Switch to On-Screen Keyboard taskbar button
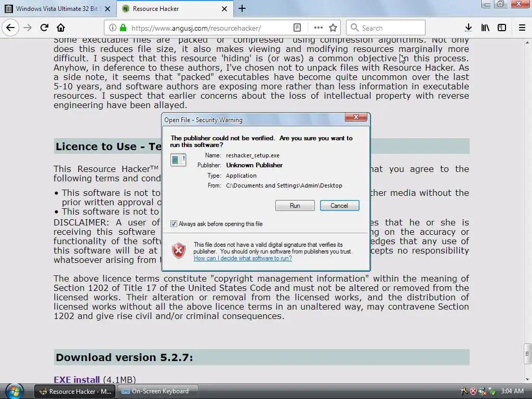The width and height of the screenshot is (532, 399). coord(157,392)
